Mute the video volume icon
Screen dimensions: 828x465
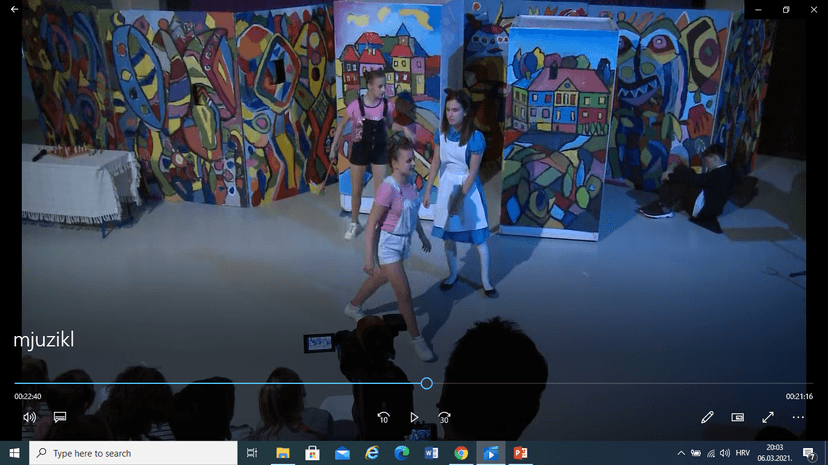29,417
